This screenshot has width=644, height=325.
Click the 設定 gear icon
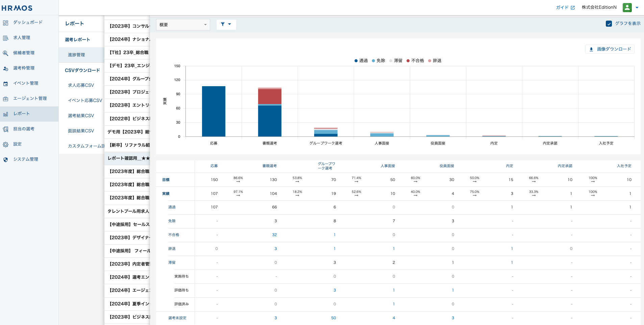pos(5,144)
